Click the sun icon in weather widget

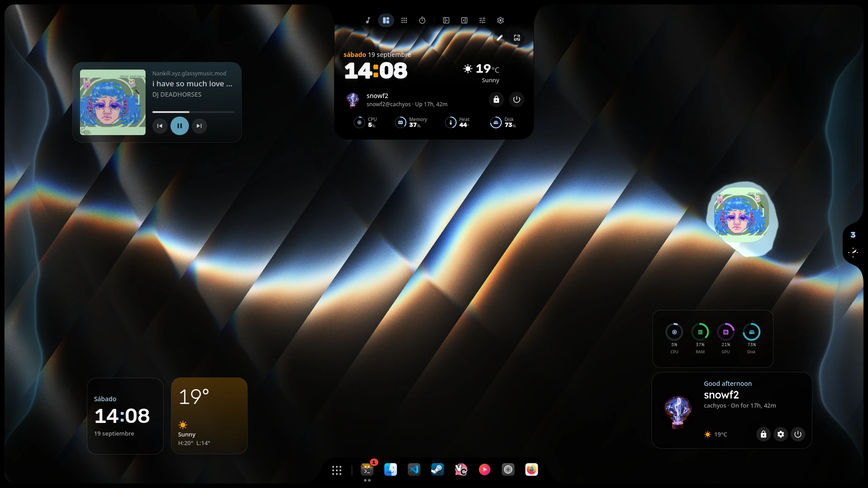(x=183, y=425)
